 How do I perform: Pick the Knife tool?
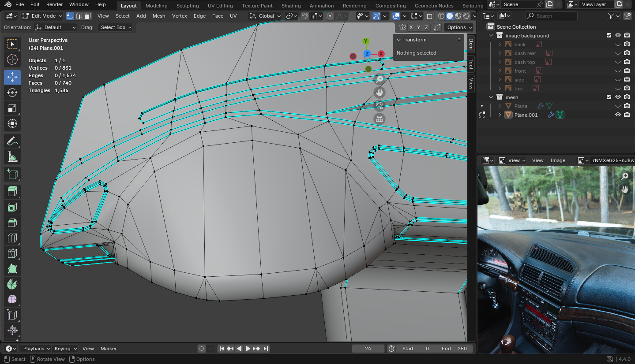pos(12,253)
